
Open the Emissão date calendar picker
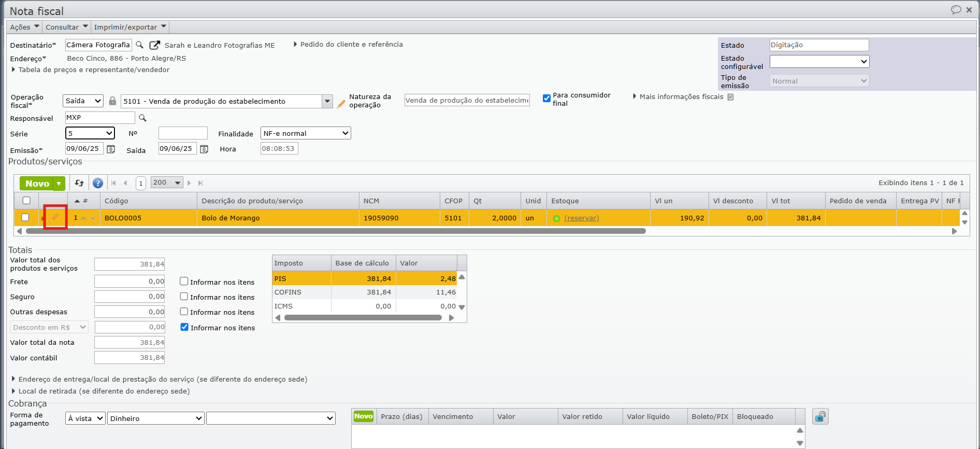click(111, 149)
